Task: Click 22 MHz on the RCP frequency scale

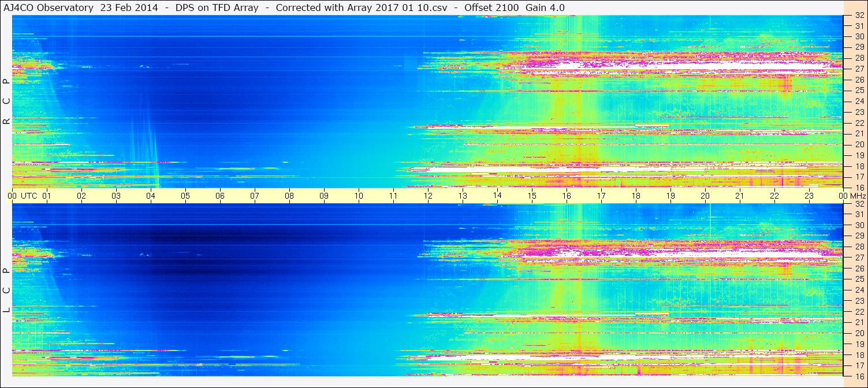Action: (859, 122)
